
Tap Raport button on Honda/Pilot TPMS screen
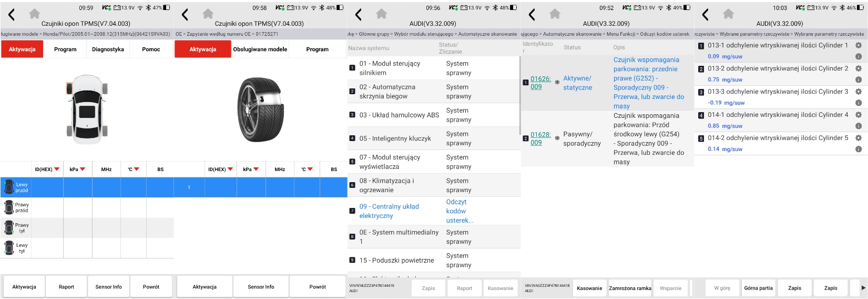pyautogui.click(x=66, y=287)
